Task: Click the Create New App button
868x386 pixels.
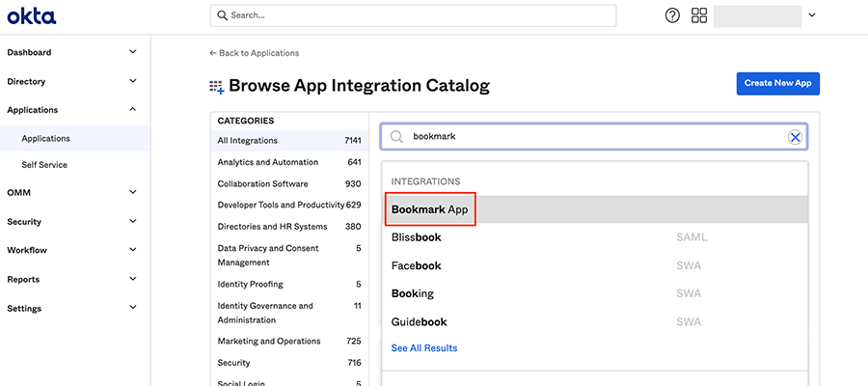Action: tap(777, 83)
